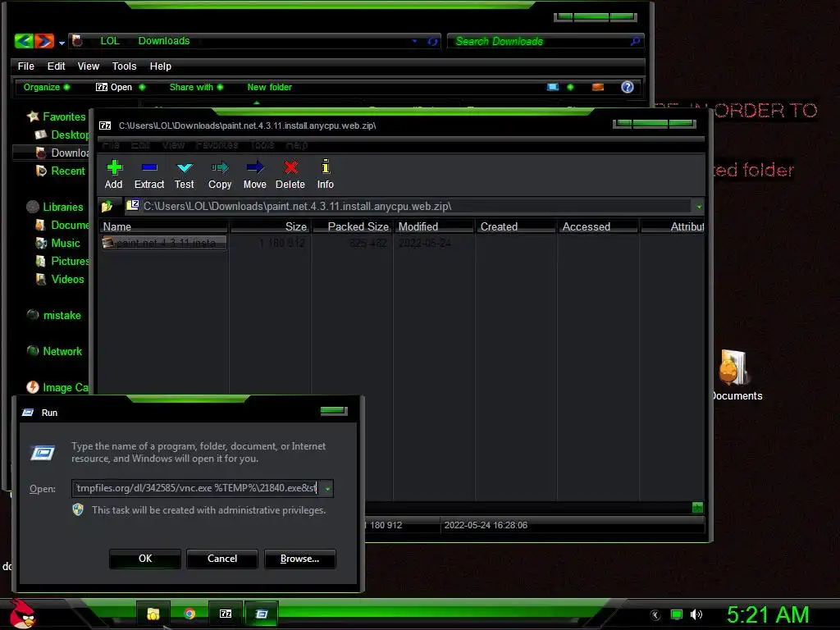This screenshot has width=840, height=630.
Task: Run the Test tool in 7-Zip
Action: (x=185, y=175)
